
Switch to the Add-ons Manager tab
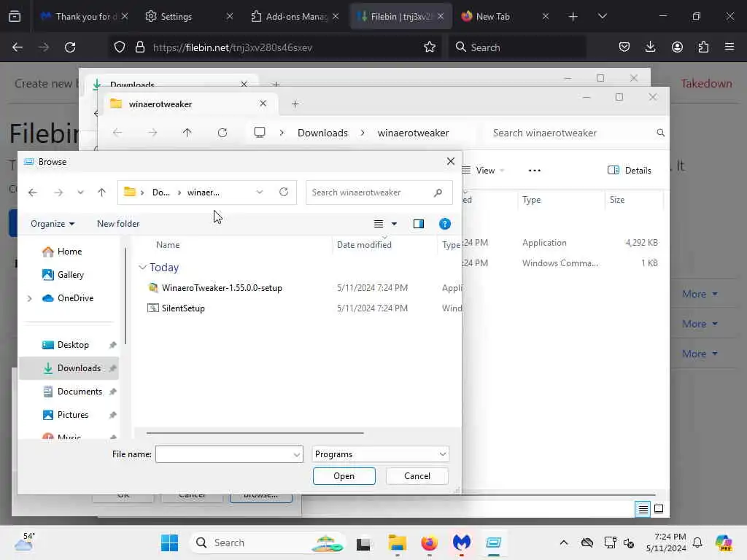click(x=288, y=16)
